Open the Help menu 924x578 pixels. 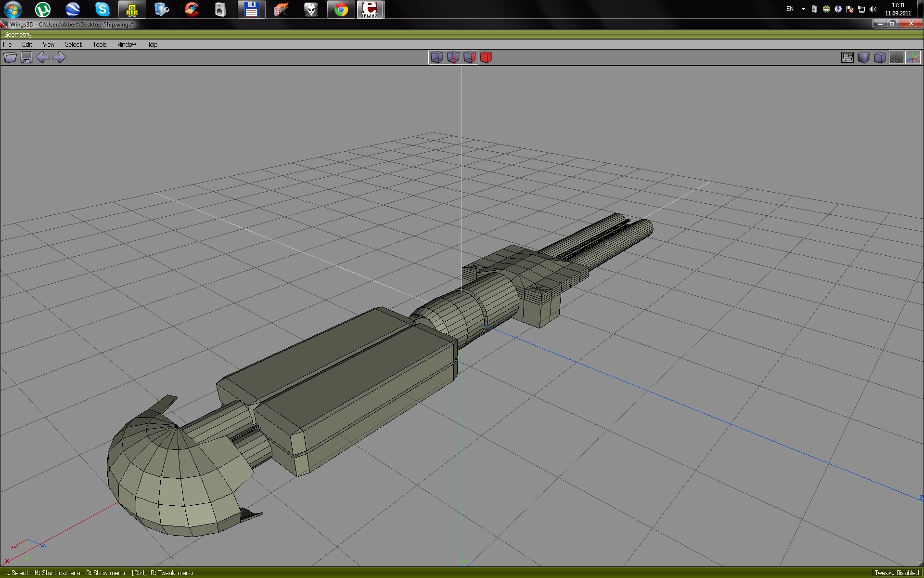point(152,44)
